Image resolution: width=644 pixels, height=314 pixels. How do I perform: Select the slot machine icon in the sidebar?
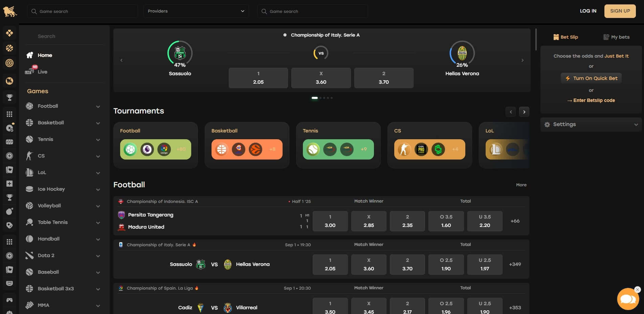pos(9,142)
